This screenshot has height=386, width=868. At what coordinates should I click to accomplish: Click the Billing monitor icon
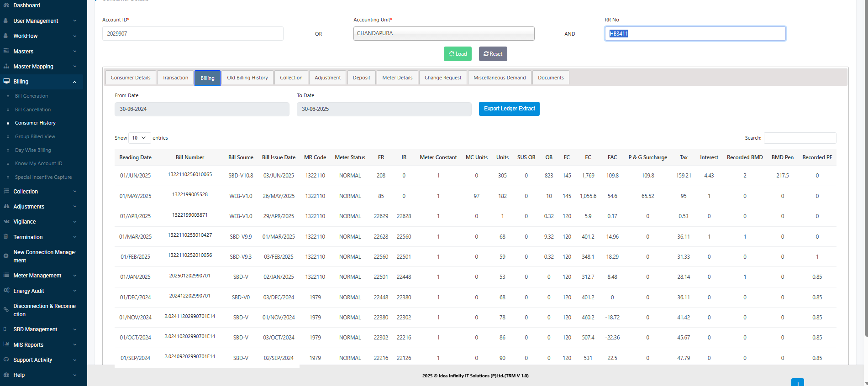click(6, 81)
